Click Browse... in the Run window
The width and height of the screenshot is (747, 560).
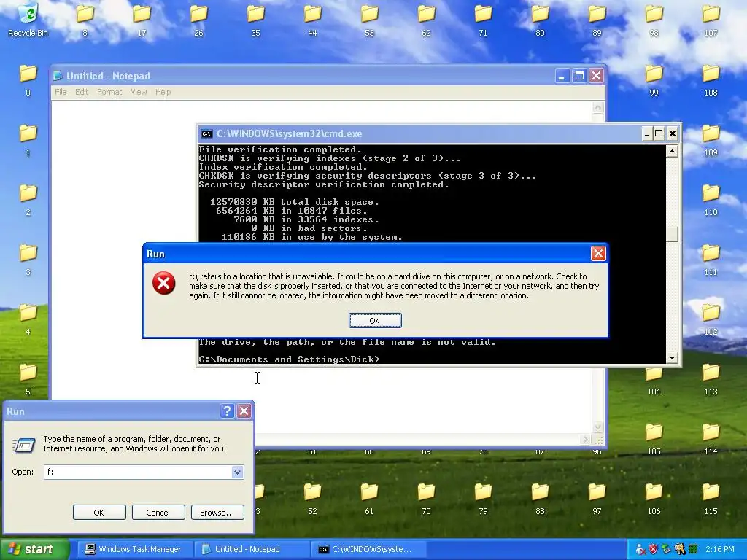(217, 513)
